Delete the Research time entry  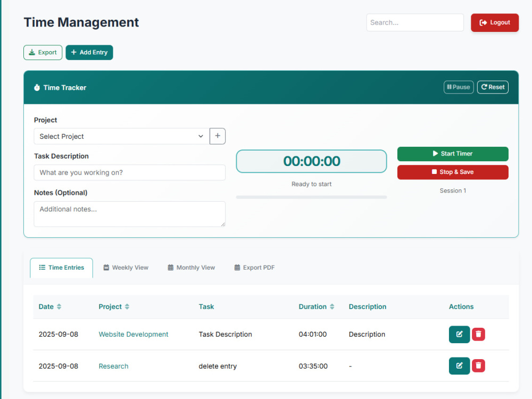478,366
